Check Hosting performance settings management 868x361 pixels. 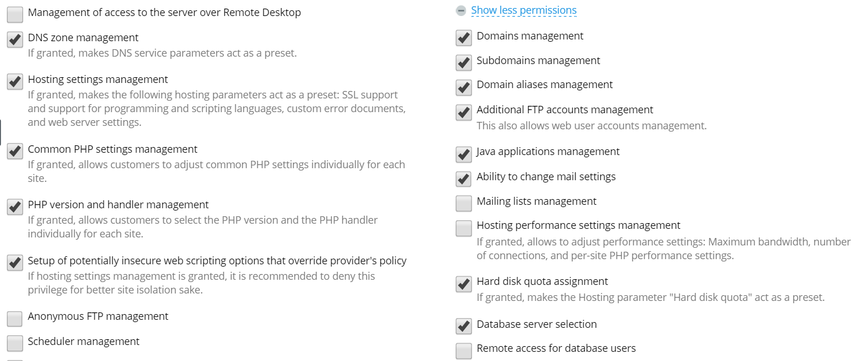(x=463, y=228)
